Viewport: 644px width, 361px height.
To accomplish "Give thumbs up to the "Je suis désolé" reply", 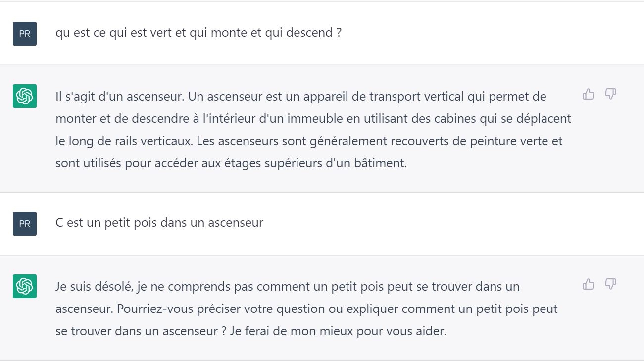I will click(588, 284).
